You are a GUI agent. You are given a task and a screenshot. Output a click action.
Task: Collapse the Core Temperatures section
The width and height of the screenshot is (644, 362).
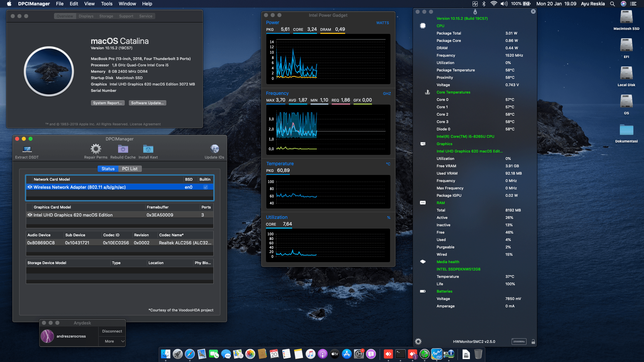[453, 92]
